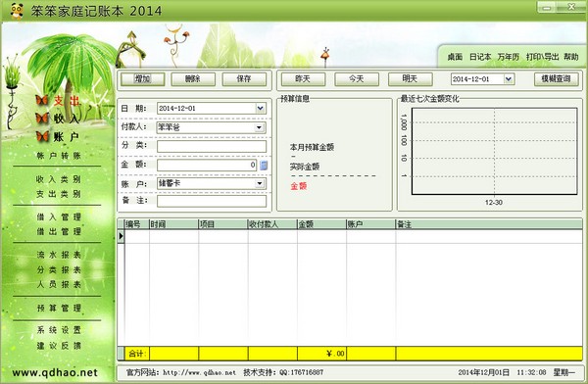Open 借入管理 in the sidebar
The width and height of the screenshot is (588, 384).
(x=59, y=216)
